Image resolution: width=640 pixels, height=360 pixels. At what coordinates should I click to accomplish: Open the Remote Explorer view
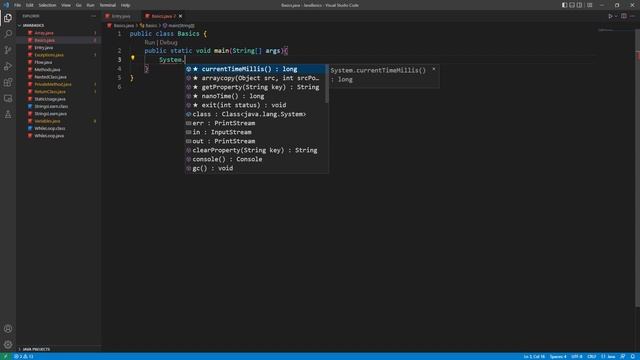[8, 99]
